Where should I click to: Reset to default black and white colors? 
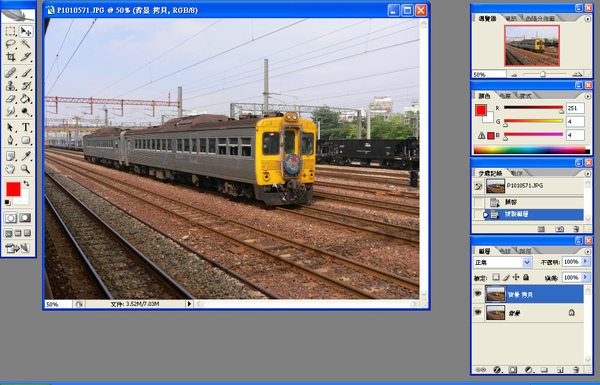[x=8, y=202]
